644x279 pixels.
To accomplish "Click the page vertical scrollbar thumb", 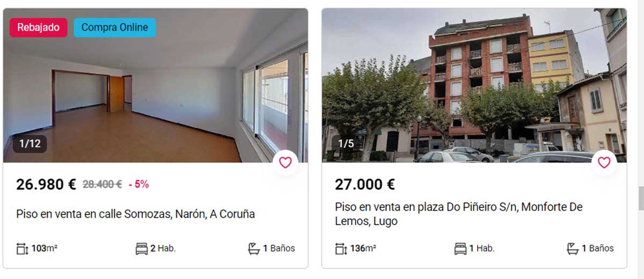I will (641, 198).
